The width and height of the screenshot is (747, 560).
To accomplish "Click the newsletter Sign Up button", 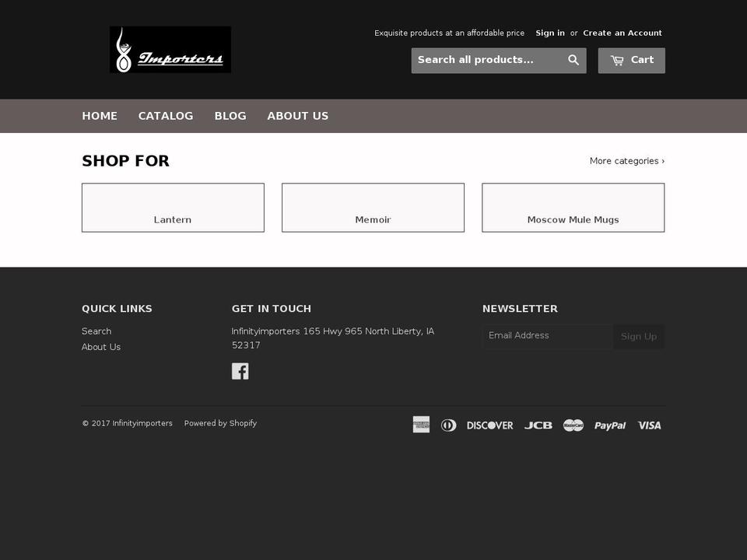I will pyautogui.click(x=639, y=336).
